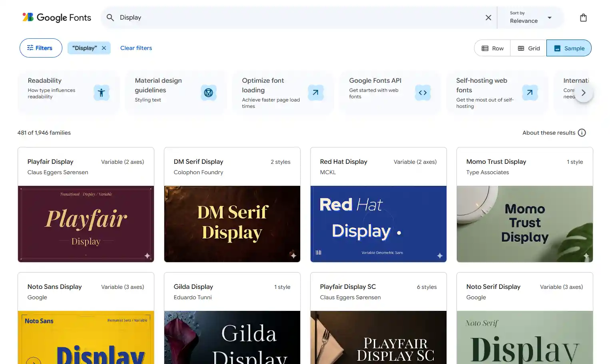Click the "6 styles" label
610x364 pixels.
click(x=427, y=287)
